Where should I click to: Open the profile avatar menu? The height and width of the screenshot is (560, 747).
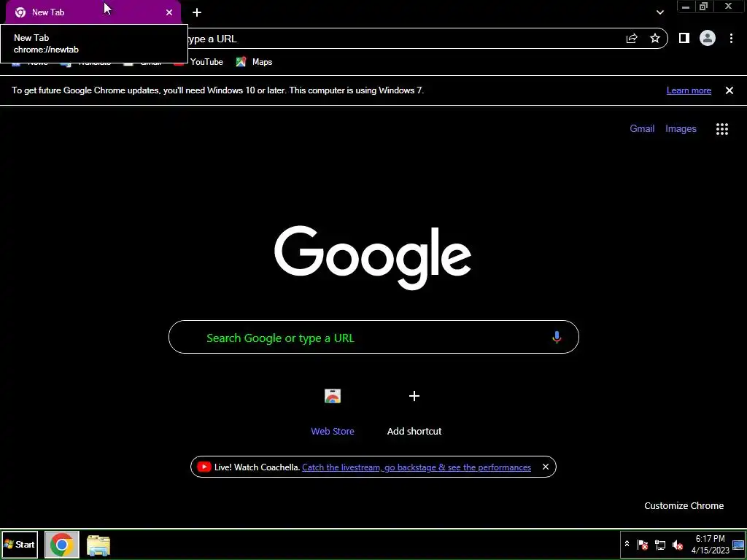coord(708,38)
